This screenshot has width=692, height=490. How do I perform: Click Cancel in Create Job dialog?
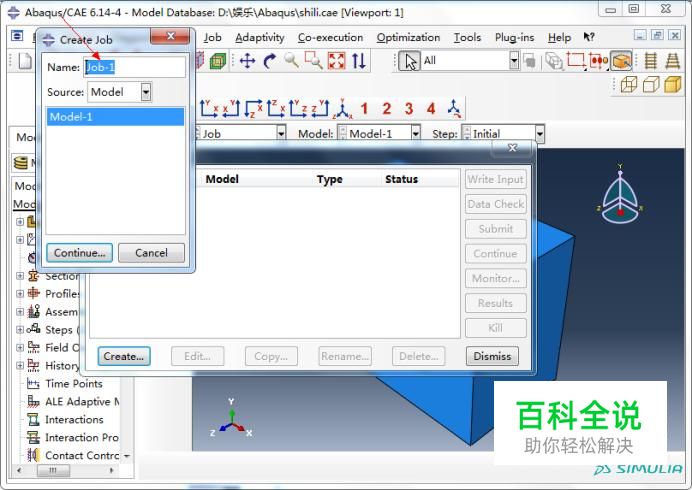(151, 253)
